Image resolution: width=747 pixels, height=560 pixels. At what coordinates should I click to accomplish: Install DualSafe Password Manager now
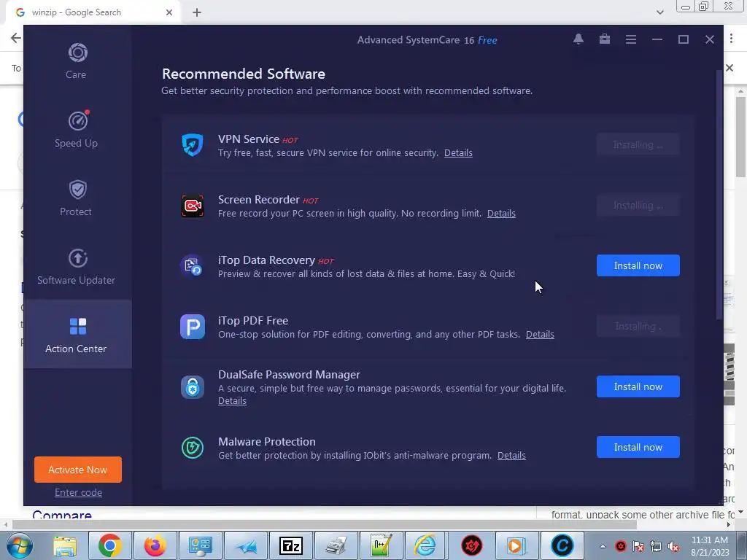click(638, 386)
